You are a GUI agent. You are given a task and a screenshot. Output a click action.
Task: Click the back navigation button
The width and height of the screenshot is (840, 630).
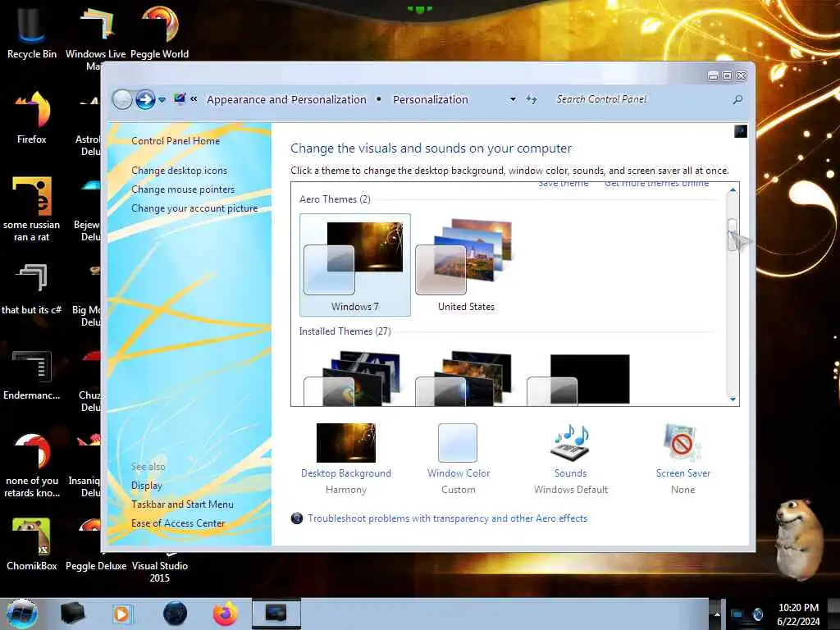(x=122, y=99)
